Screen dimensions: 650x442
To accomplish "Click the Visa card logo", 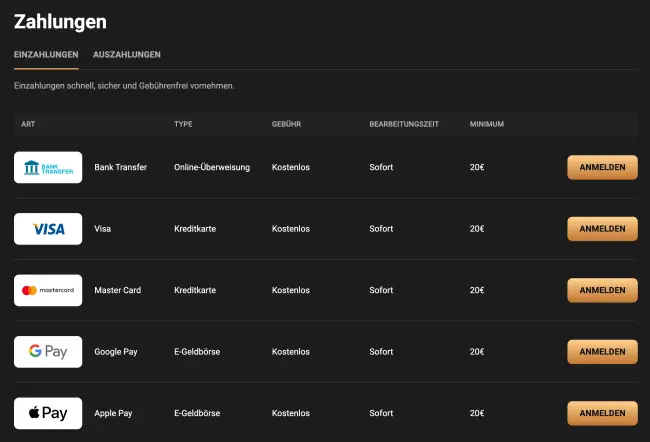I will point(48,229).
